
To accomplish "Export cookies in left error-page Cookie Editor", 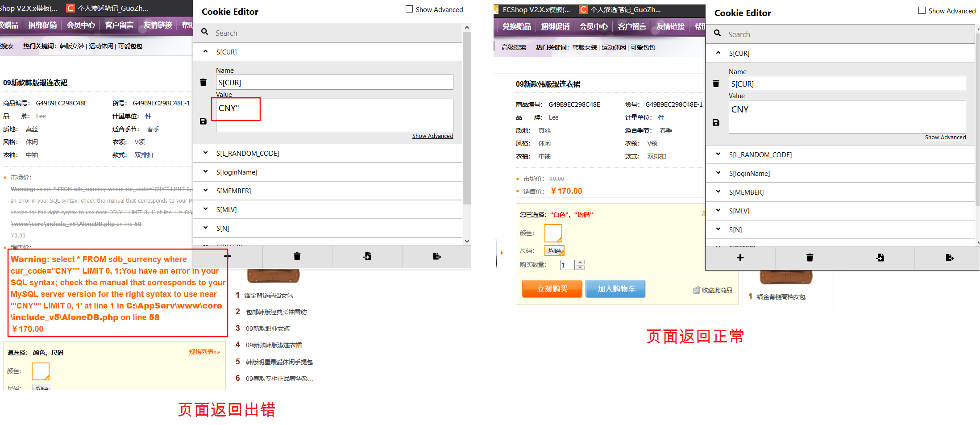I will click(x=437, y=256).
